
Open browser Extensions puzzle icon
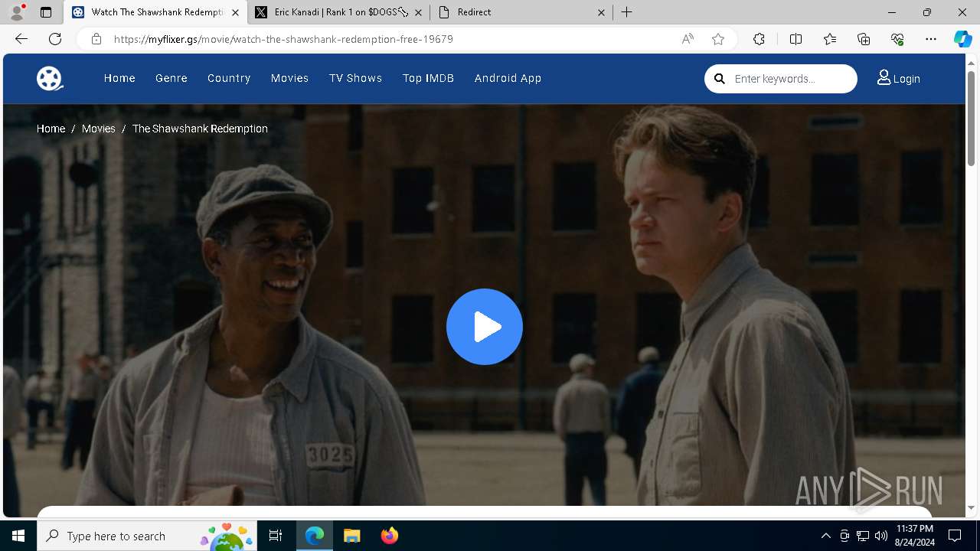(x=759, y=39)
